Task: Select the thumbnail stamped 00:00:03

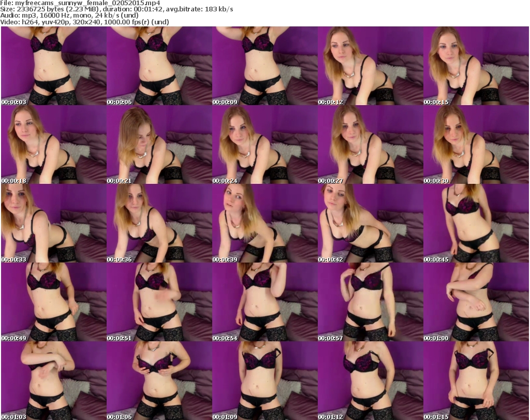Action: coord(54,66)
